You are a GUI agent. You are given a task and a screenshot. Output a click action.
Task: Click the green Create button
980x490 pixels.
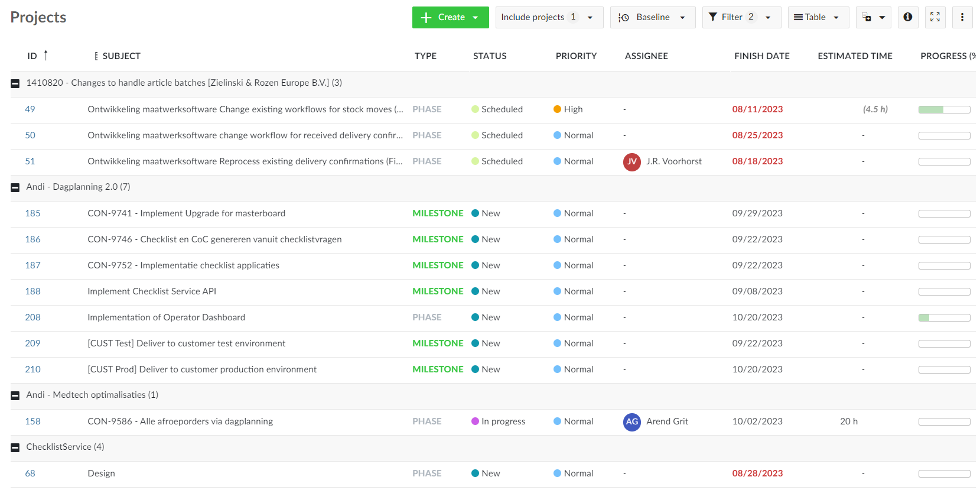tap(450, 17)
